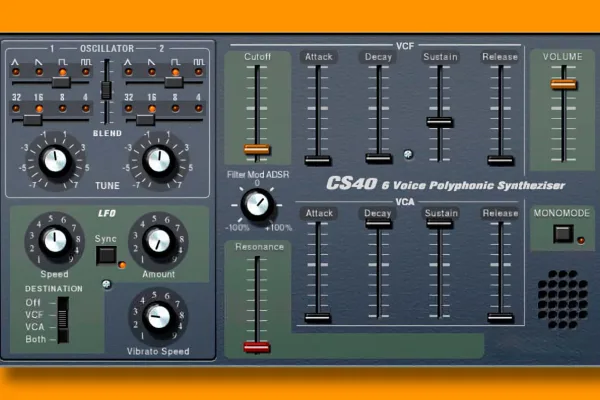Viewport: 600px width, 400px height.
Task: Click the VCF Release slider handle
Action: tap(500, 160)
